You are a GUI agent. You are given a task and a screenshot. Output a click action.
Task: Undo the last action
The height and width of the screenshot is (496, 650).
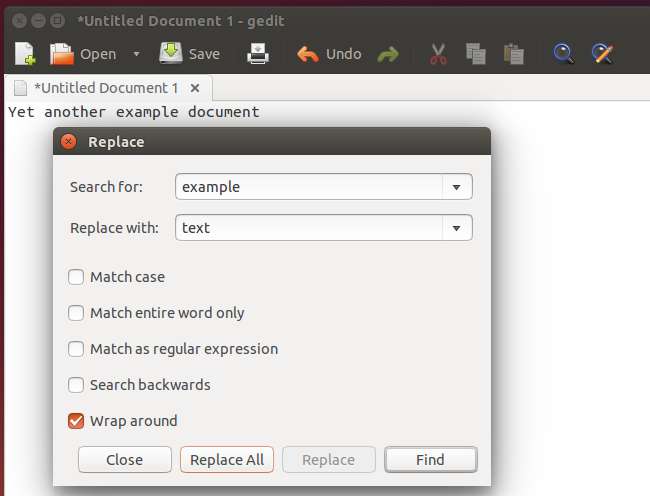tap(308, 54)
